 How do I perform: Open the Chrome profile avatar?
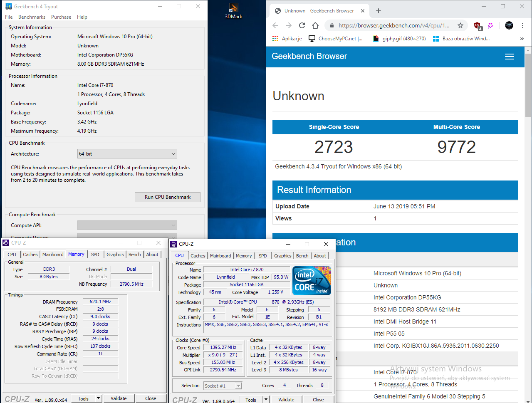pyautogui.click(x=509, y=25)
